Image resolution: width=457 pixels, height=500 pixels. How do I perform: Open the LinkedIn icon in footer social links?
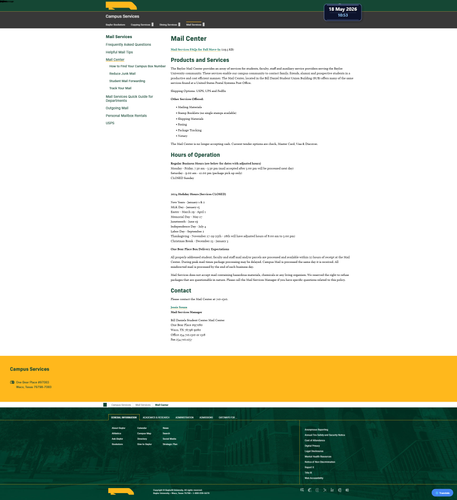[332, 490]
